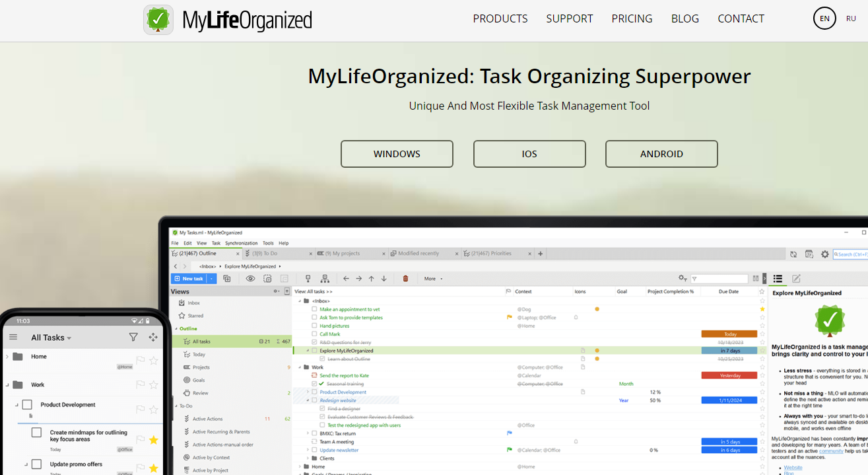
Task: Click the hierarchy tree toolbar icon
Action: click(x=325, y=279)
